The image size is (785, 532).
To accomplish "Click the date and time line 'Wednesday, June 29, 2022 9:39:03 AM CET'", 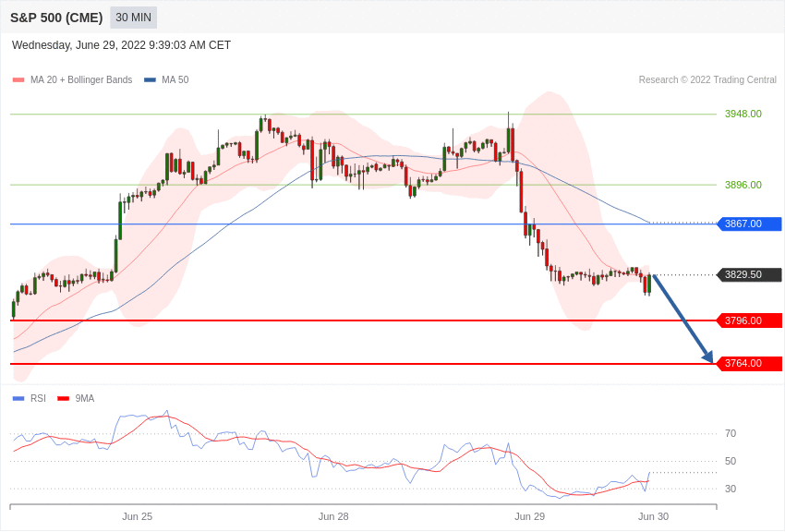I will (121, 45).
